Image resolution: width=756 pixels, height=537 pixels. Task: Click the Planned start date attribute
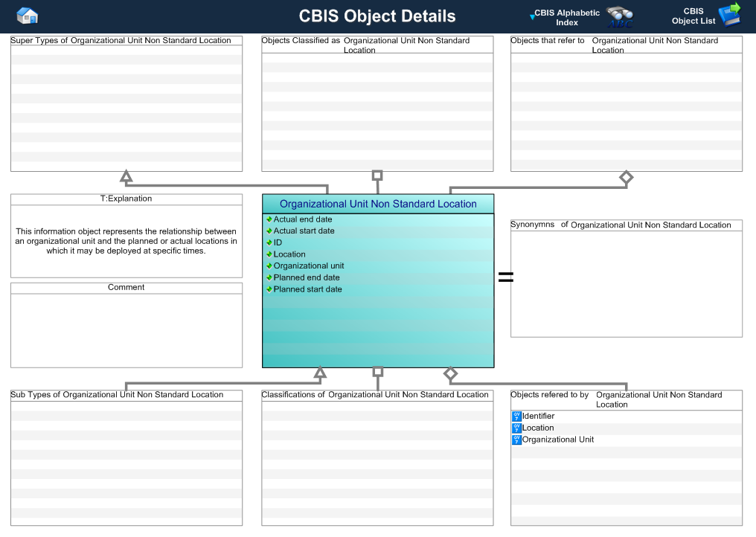tap(307, 289)
